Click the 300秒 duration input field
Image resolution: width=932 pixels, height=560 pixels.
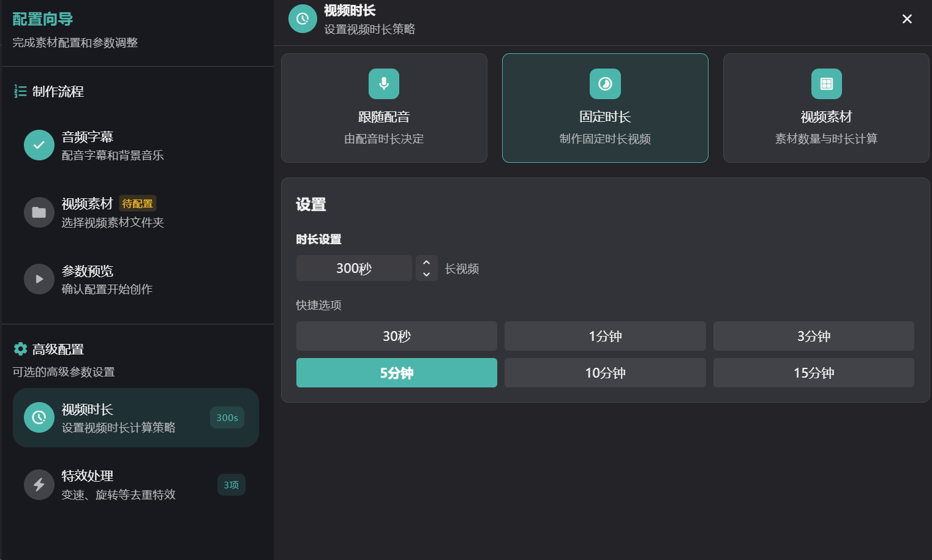[354, 268]
